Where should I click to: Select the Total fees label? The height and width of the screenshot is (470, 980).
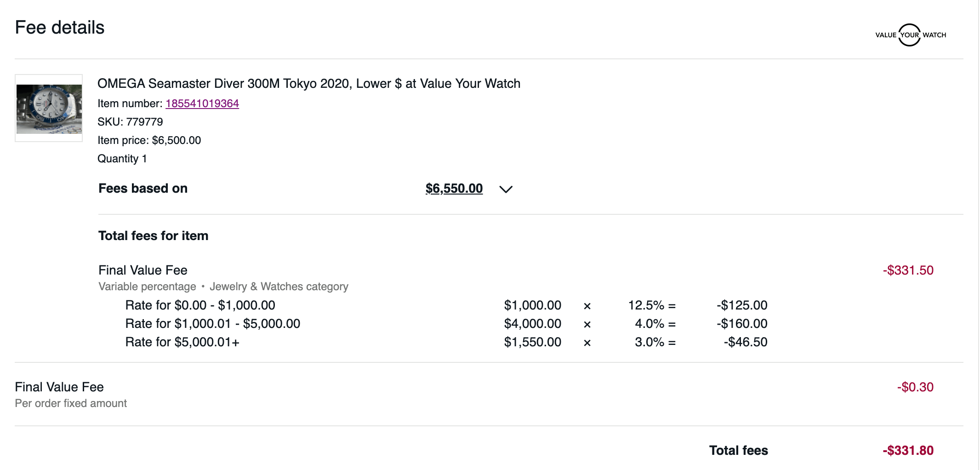738,450
